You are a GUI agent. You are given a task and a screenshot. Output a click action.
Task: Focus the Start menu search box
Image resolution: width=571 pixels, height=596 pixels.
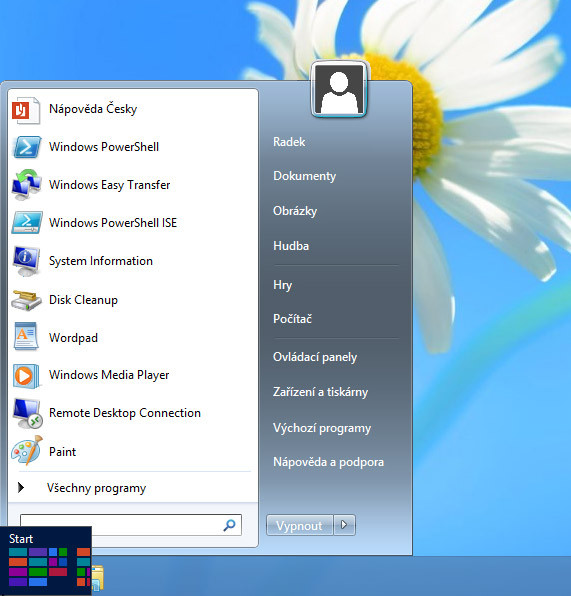131,525
